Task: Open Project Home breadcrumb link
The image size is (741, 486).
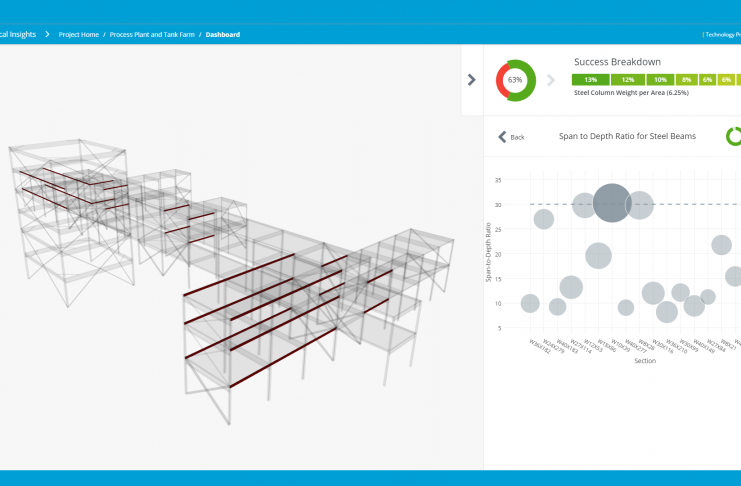Action: [79, 34]
